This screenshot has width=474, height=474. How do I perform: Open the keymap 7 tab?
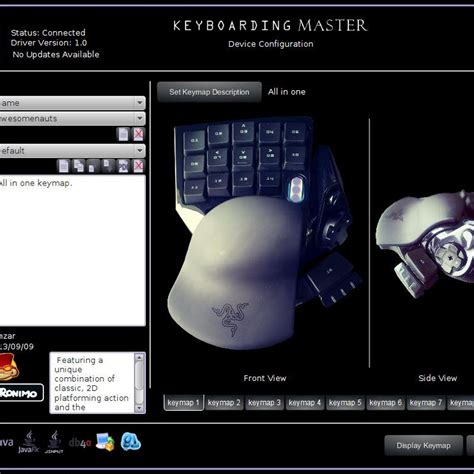pyautogui.click(x=426, y=403)
